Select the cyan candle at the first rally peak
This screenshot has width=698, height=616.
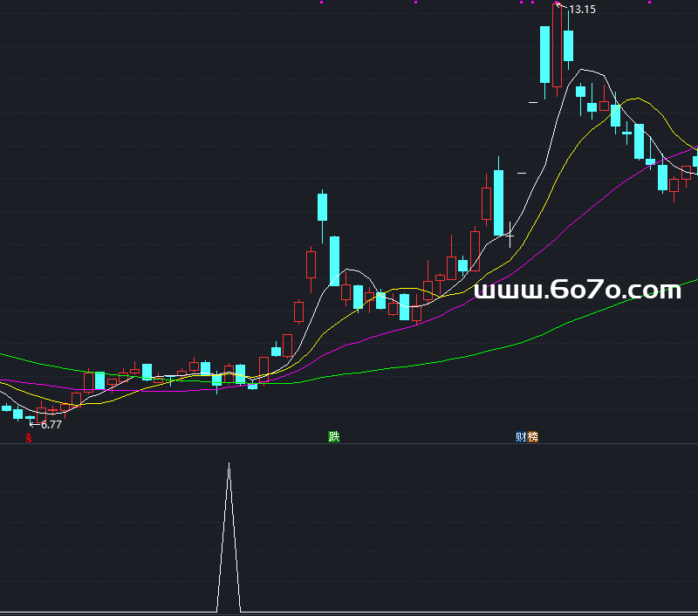click(x=322, y=208)
